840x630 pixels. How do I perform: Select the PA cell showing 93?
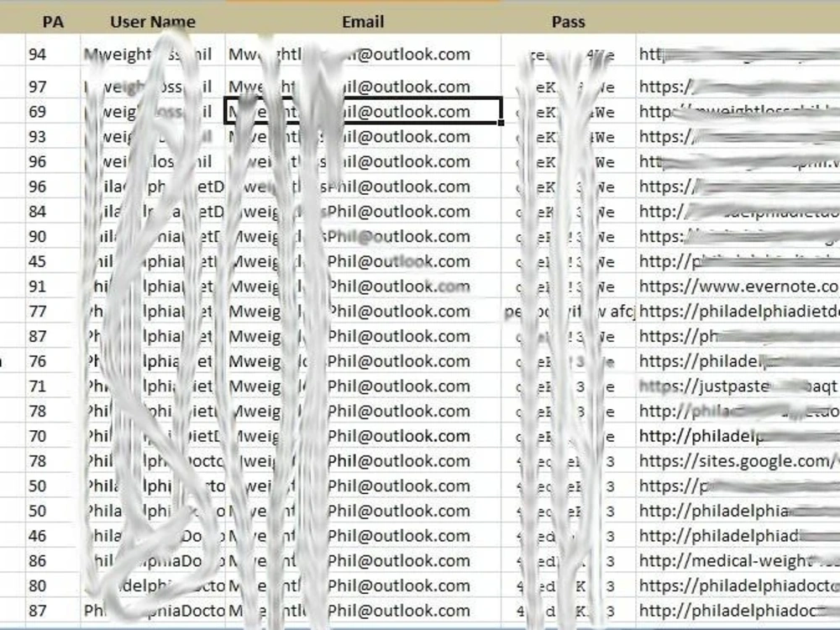click(52, 137)
